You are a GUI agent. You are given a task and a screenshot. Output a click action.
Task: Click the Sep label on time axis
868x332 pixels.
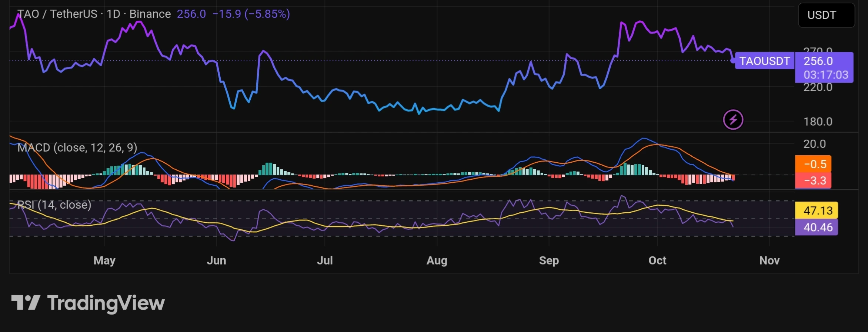[x=549, y=260]
